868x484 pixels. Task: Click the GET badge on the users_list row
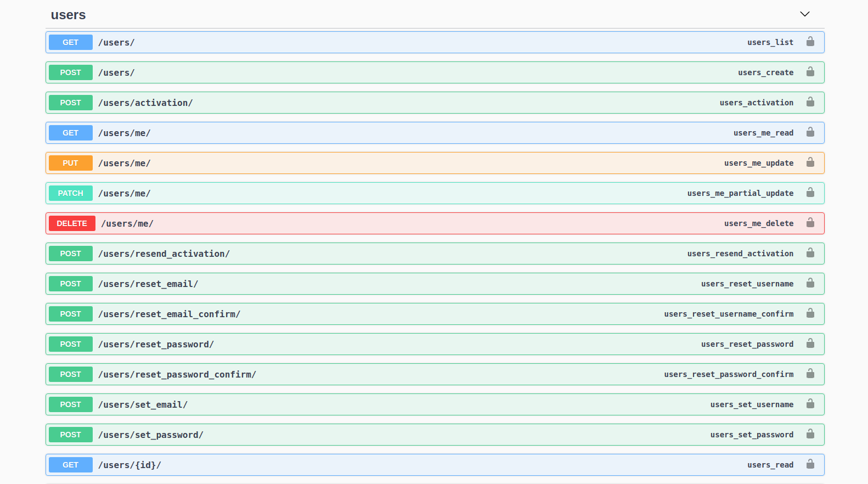click(x=71, y=42)
